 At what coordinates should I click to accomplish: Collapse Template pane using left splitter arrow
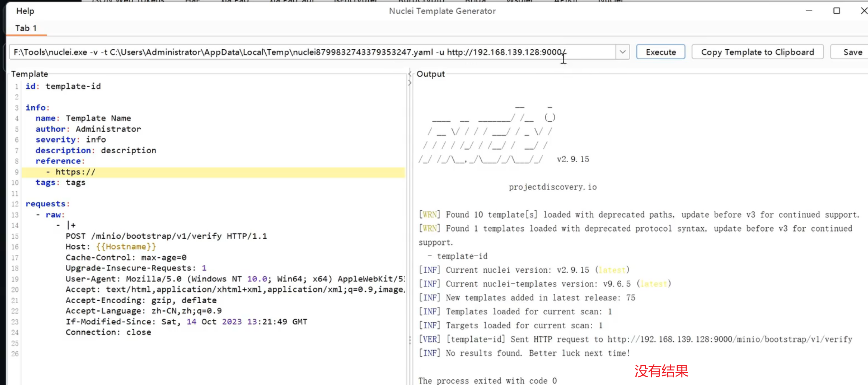410,74
